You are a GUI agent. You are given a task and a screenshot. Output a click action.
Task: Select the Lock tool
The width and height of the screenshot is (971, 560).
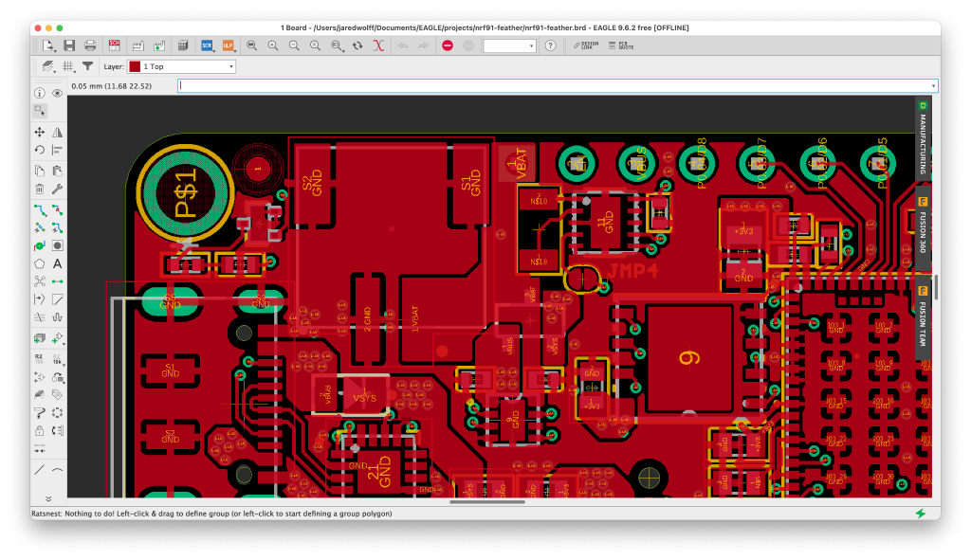point(40,431)
